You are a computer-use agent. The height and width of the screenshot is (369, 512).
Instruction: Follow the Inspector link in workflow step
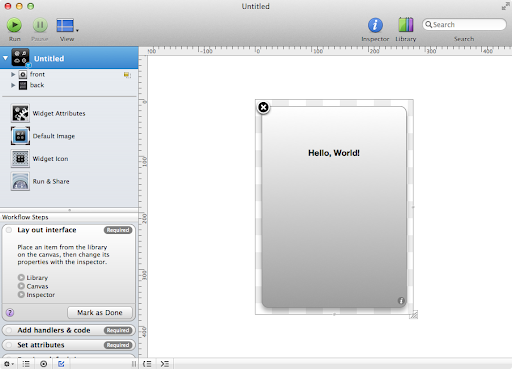coord(36,295)
